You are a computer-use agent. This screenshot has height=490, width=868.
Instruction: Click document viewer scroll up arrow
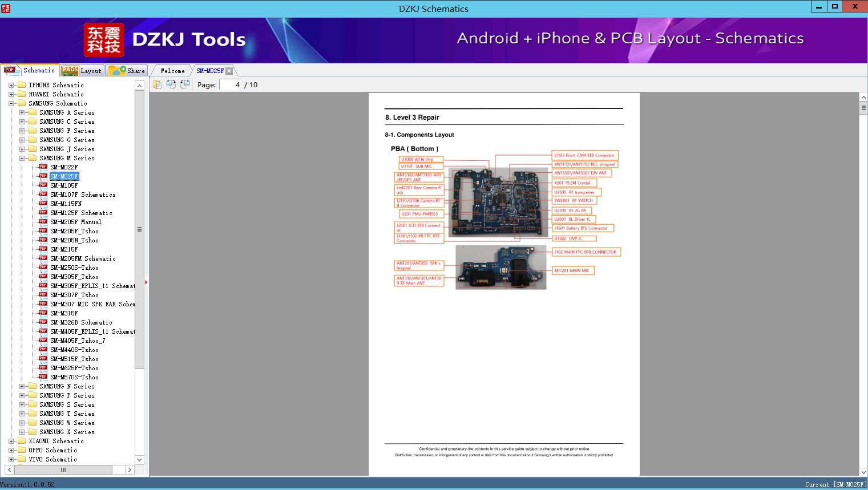click(x=863, y=98)
